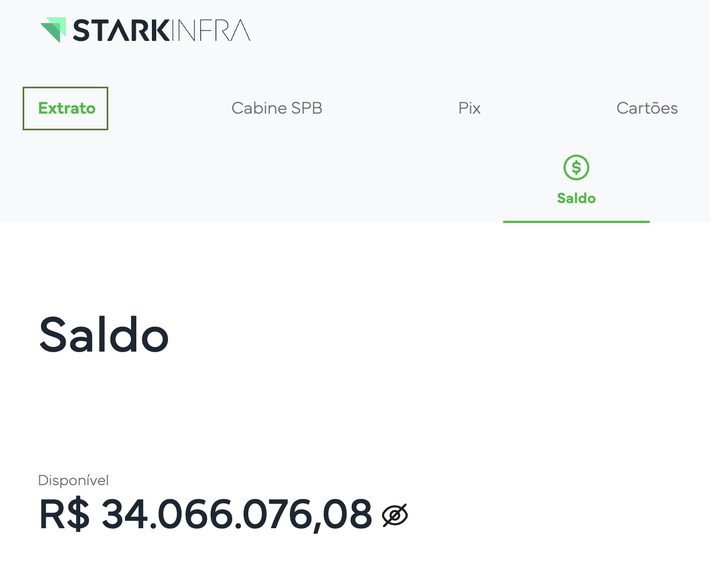The width and height of the screenshot is (710, 588).
Task: Click the Disponível label
Action: coord(73,480)
